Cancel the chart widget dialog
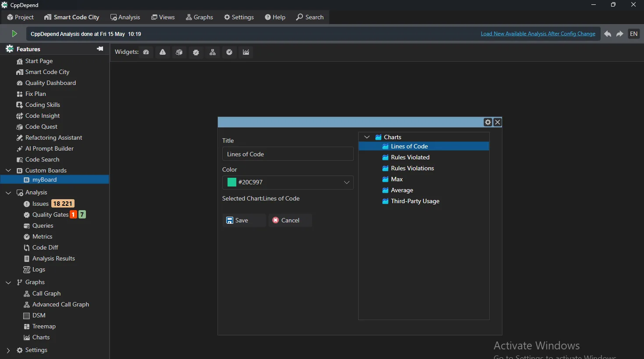644x359 pixels. [290, 220]
